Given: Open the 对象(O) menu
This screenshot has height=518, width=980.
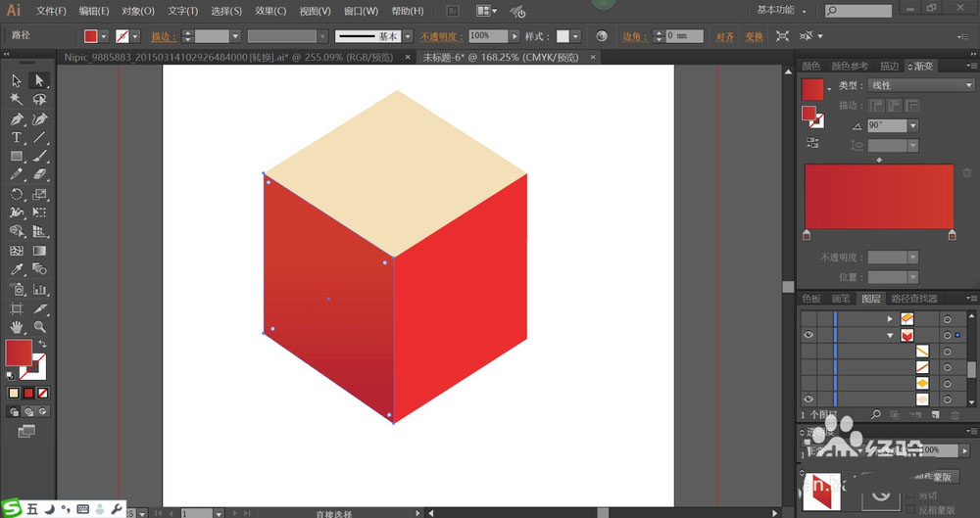Looking at the screenshot, I should click(137, 11).
